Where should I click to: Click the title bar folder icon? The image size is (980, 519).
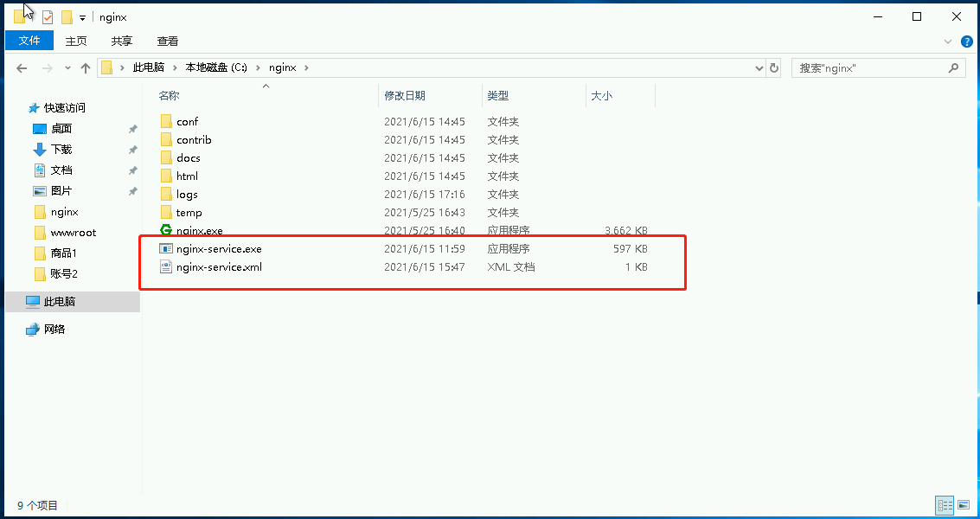point(20,17)
